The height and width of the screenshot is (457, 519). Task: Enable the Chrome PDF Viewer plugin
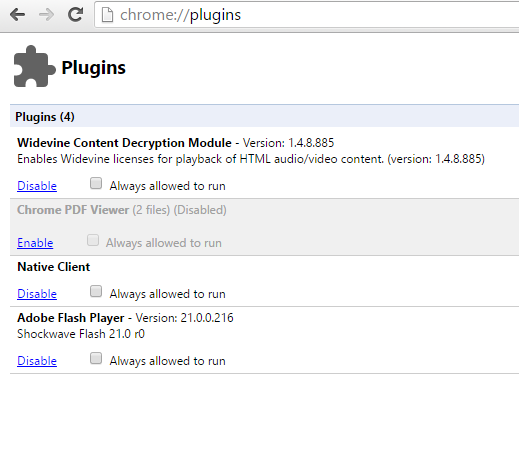coord(35,243)
